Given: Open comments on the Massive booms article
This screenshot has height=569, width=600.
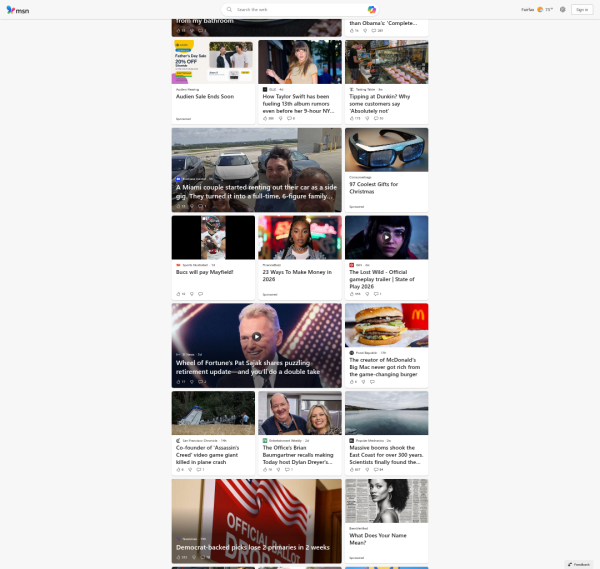Looking at the screenshot, I should tap(376, 470).
